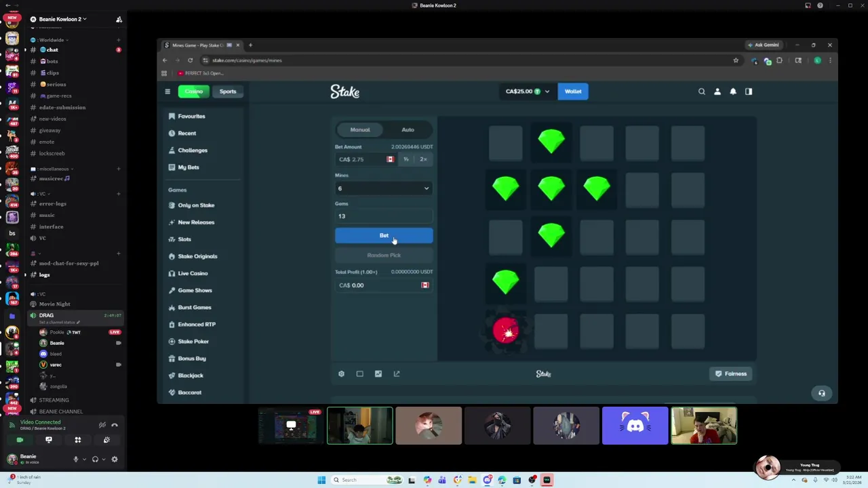868x488 pixels.
Task: Open the logs channel in Discord
Action: click(x=45, y=274)
